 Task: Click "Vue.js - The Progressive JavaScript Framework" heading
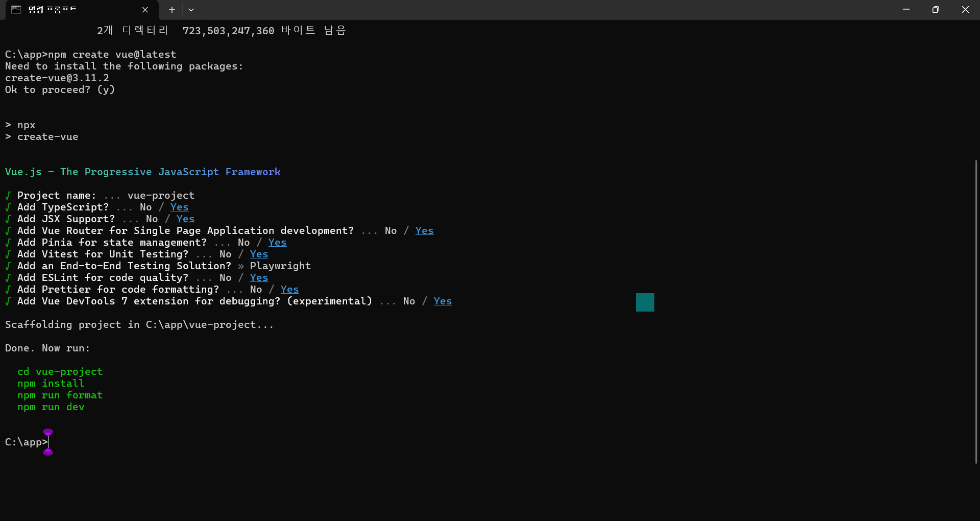pyautogui.click(x=143, y=172)
